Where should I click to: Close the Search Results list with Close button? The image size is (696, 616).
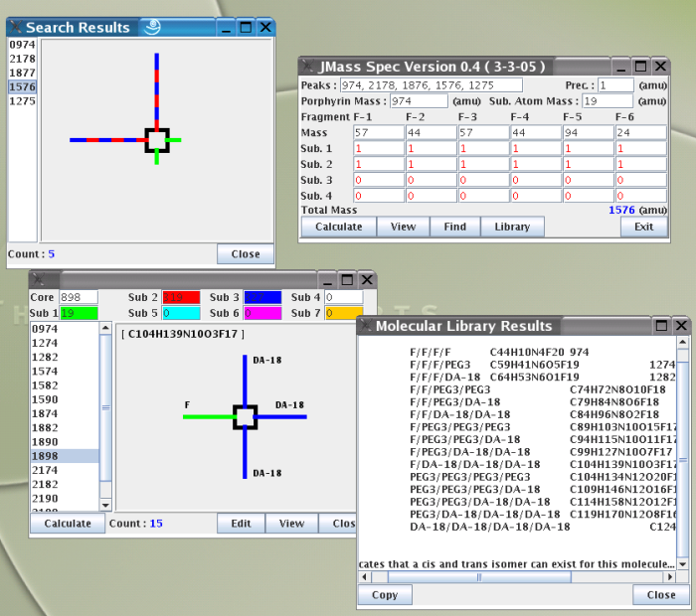[246, 254]
